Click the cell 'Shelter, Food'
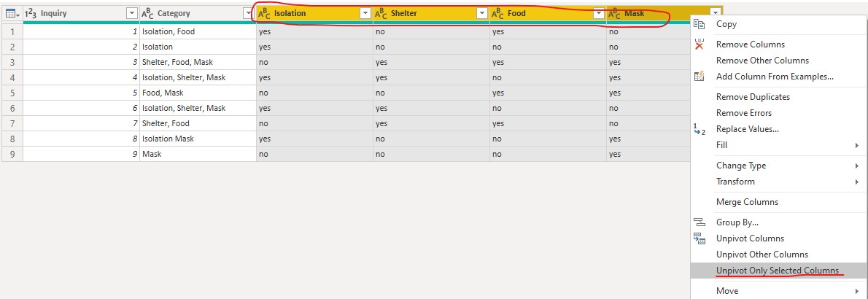The image size is (868, 299). [198, 123]
